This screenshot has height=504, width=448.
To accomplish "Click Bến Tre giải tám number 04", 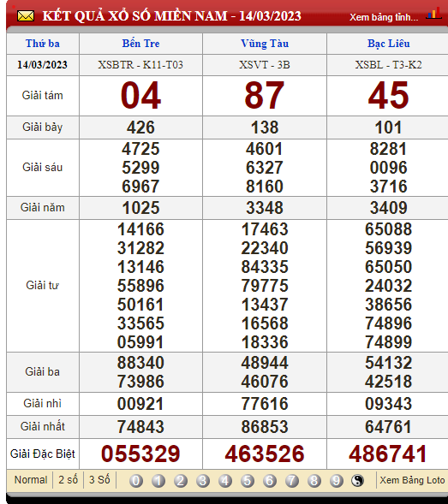I will tap(140, 96).
